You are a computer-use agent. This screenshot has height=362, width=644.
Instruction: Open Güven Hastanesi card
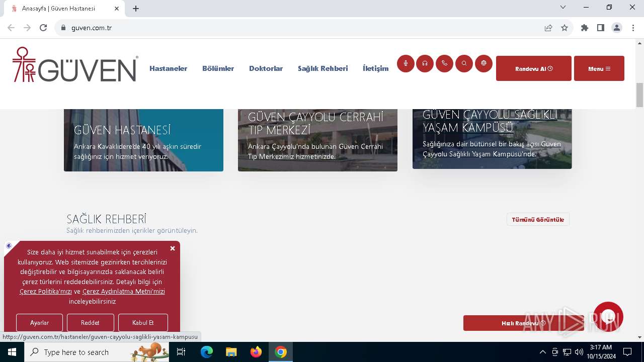point(143,140)
